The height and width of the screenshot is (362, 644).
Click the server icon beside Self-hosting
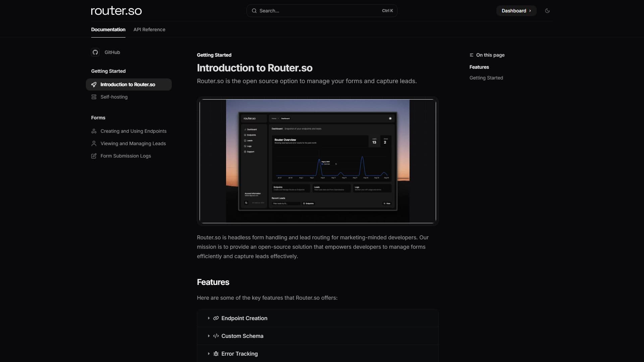[94, 97]
